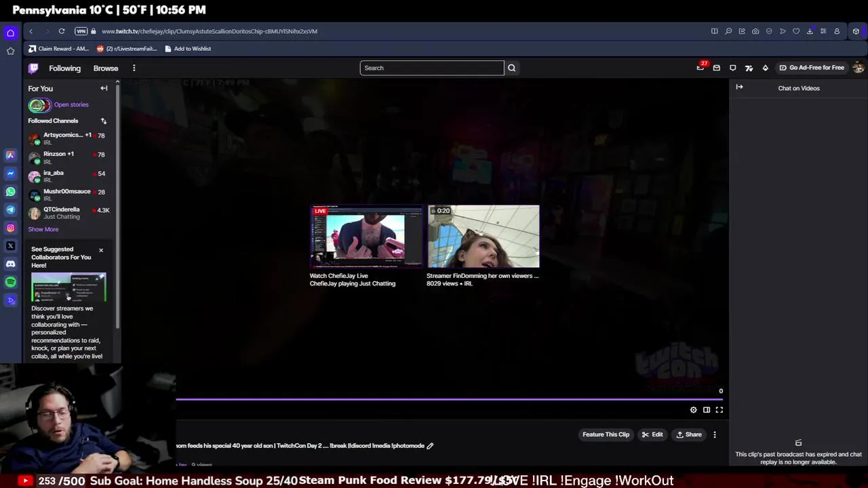The width and height of the screenshot is (868, 488).
Task: Click Go Ad-Free for Free button
Action: point(812,68)
